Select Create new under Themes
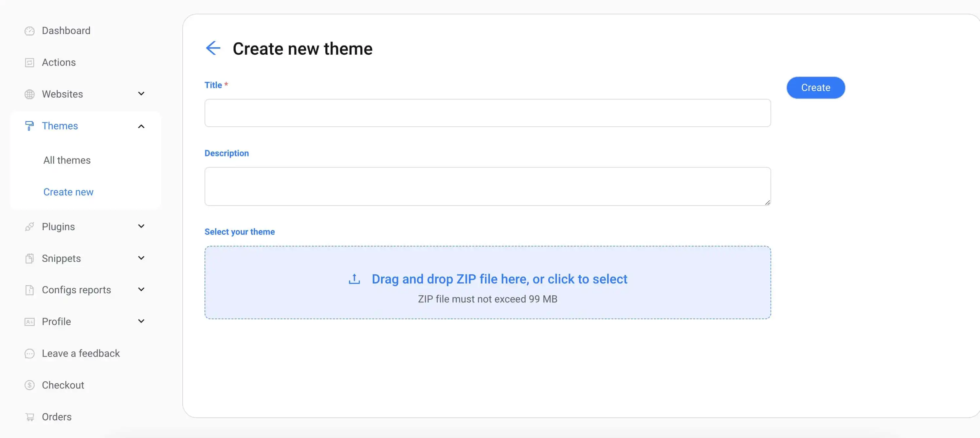980x438 pixels. [x=68, y=192]
